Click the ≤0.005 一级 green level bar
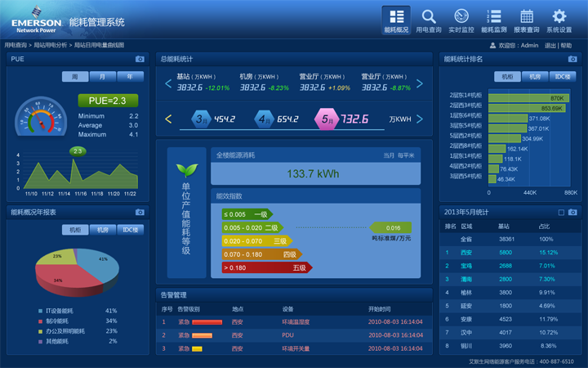 tap(247, 214)
